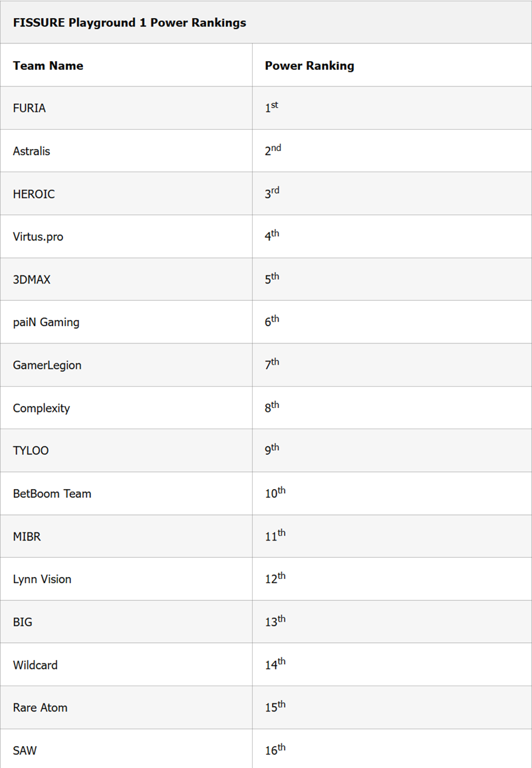Select the MIBR team name
This screenshot has width=532, height=768.
[27, 536]
